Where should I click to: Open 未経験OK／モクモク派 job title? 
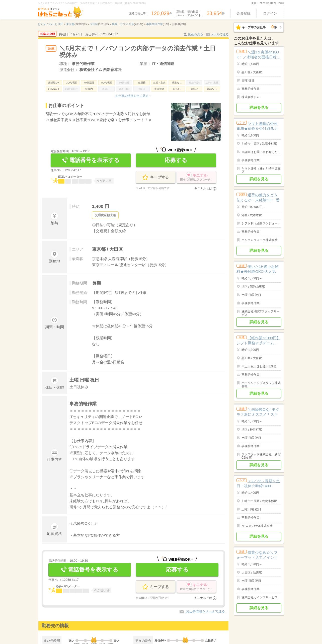tap(258, 412)
